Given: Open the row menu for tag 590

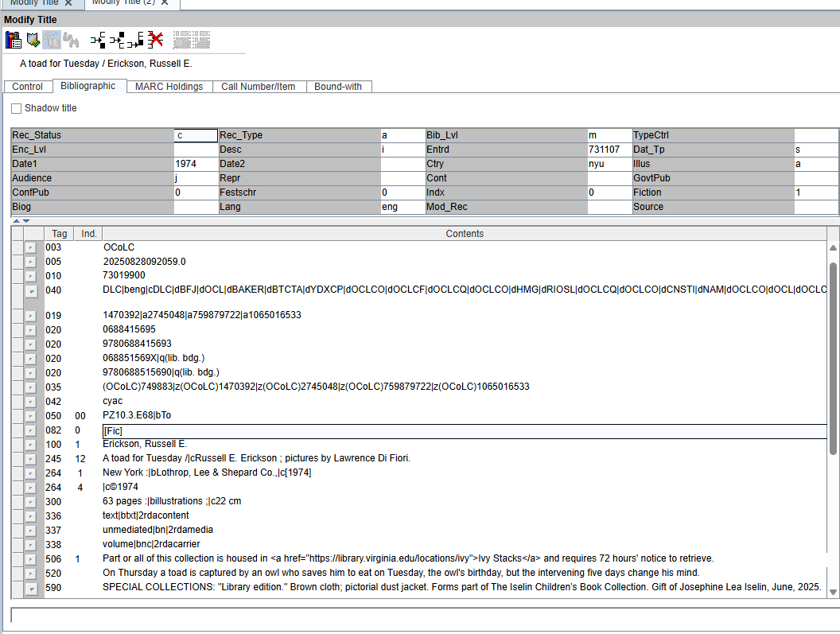Looking at the screenshot, I should tap(32, 589).
